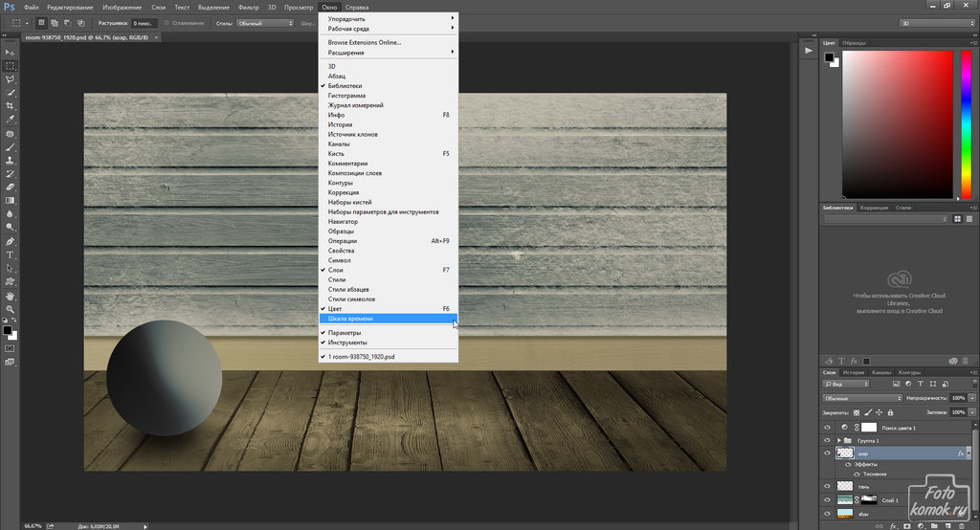Image resolution: width=980 pixels, height=530 pixels.
Task: Select the Hand tool
Action: point(11,296)
